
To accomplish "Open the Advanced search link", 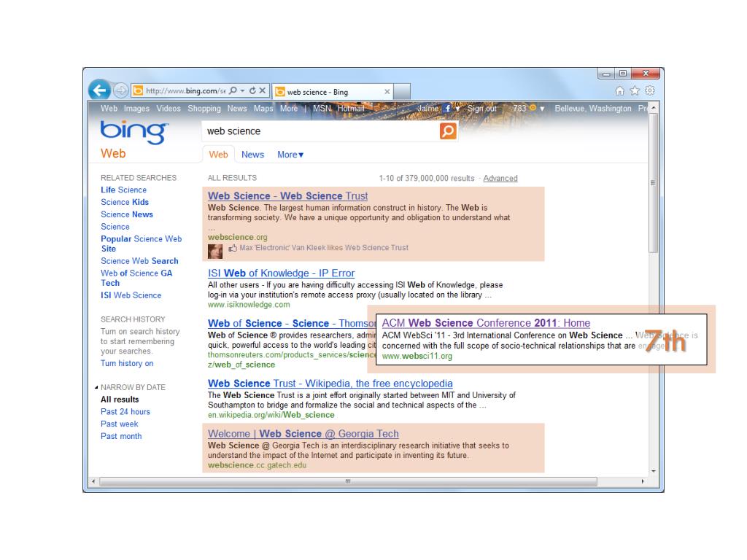I will [500, 178].
